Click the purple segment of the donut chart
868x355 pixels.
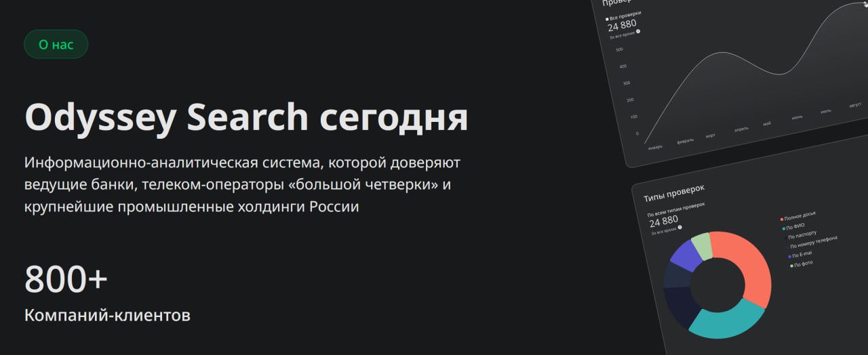[684, 255]
